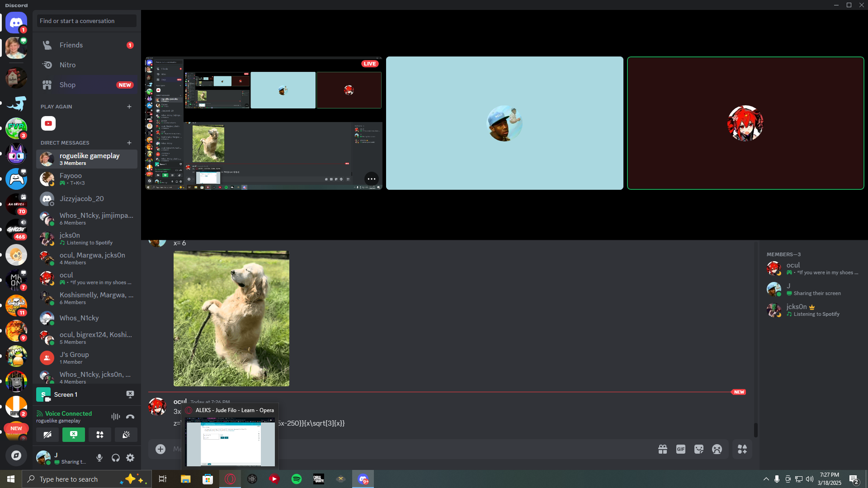The width and height of the screenshot is (868, 488).
Task: Open Microsoft Store from the taskbar
Action: [208, 479]
